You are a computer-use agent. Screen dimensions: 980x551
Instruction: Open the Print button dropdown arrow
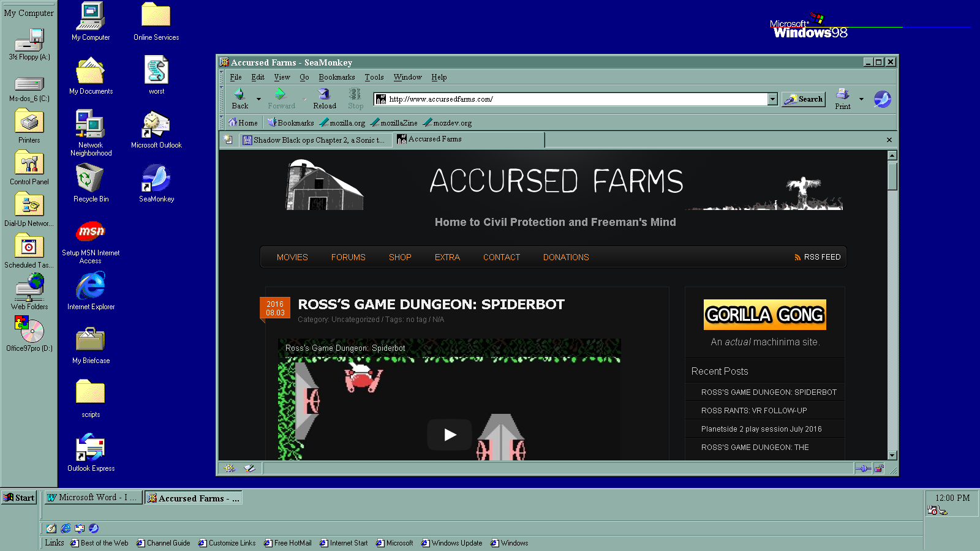point(861,99)
